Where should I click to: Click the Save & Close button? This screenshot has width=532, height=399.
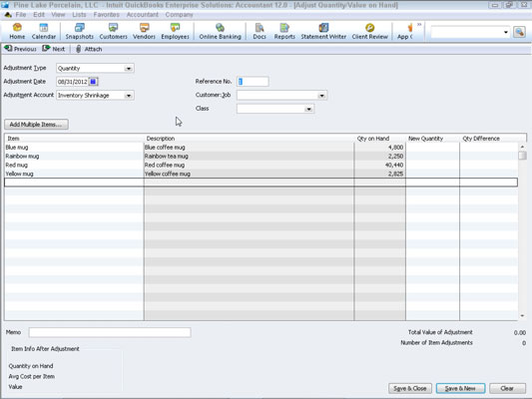[x=410, y=388]
